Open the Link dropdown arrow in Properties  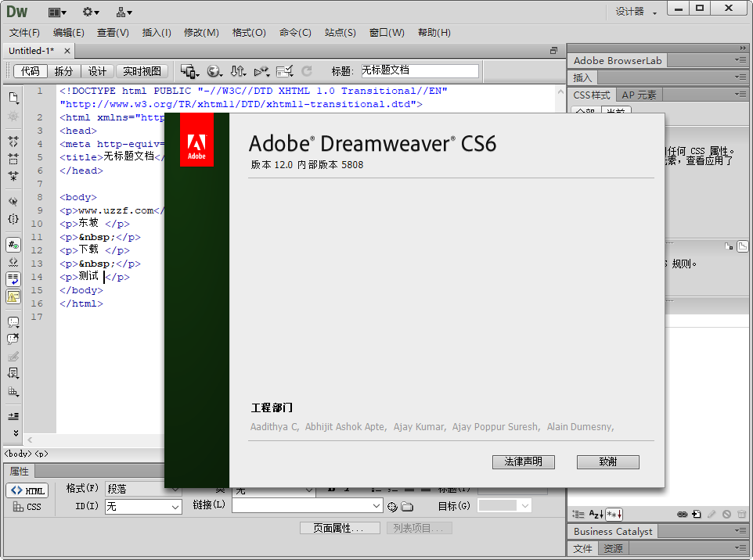click(x=376, y=506)
